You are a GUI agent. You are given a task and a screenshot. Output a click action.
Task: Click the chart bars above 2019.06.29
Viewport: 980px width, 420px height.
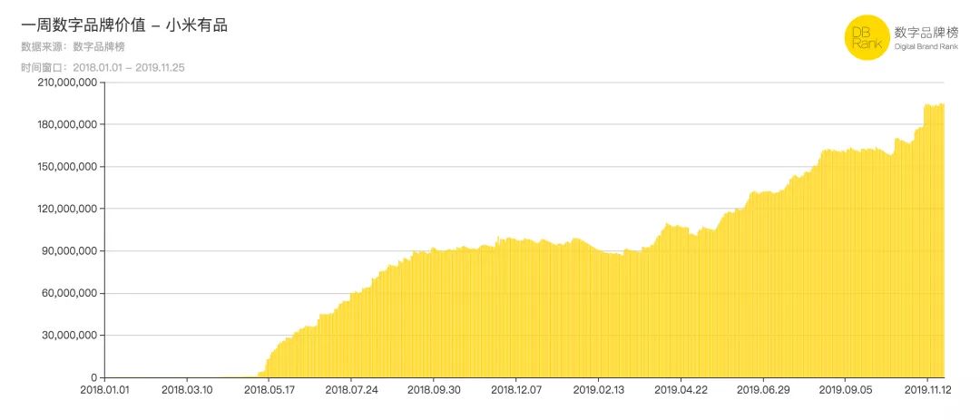(x=763, y=285)
